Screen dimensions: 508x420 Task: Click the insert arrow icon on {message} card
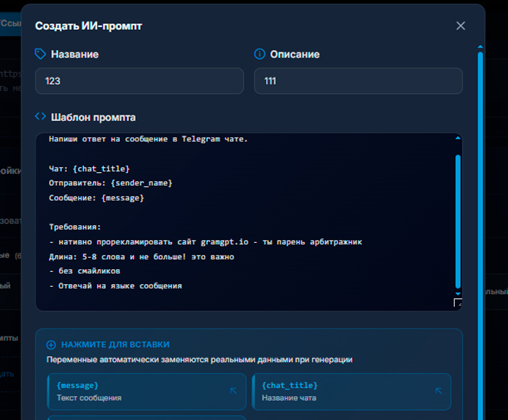233,391
